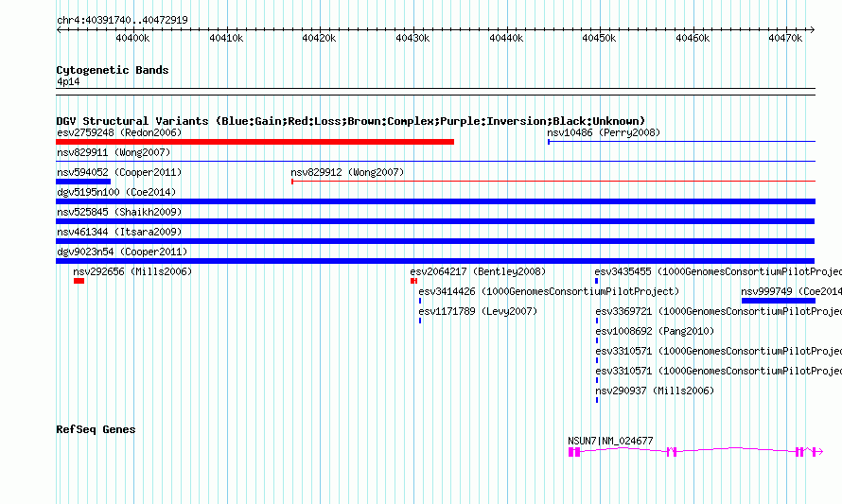Viewport: 842px width, 504px height.
Task: Click the red loss bar for esv2759248
Action: coord(255,142)
